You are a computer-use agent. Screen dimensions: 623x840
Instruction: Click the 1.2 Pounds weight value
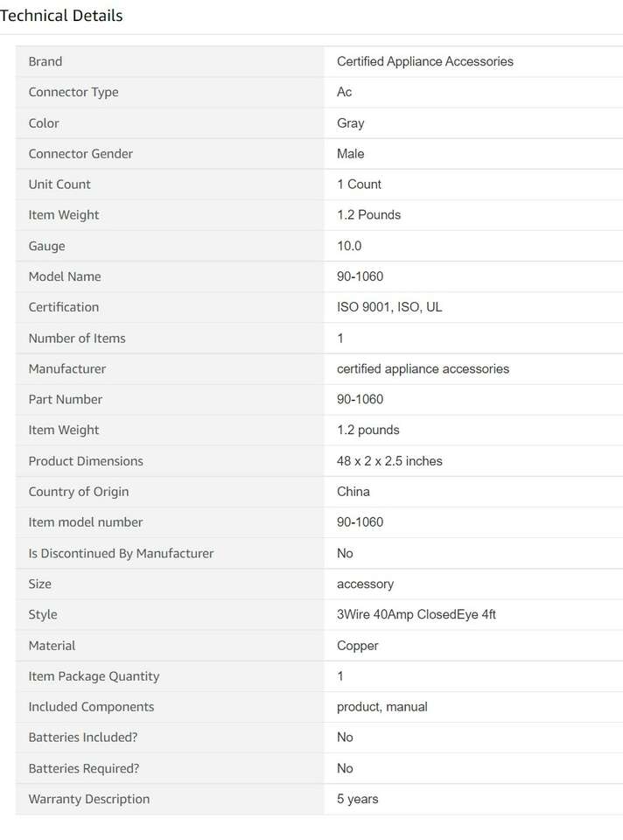[x=368, y=215]
